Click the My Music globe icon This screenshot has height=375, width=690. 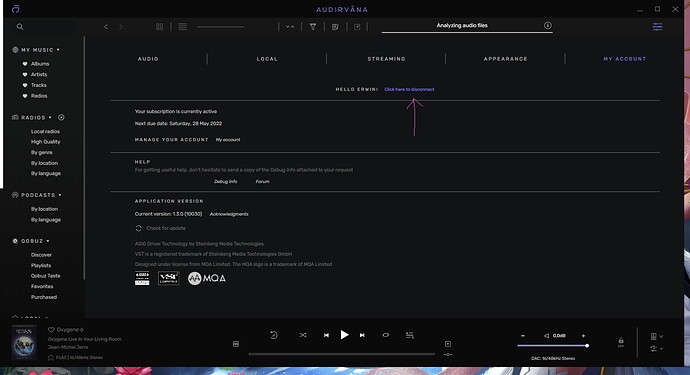[15, 50]
